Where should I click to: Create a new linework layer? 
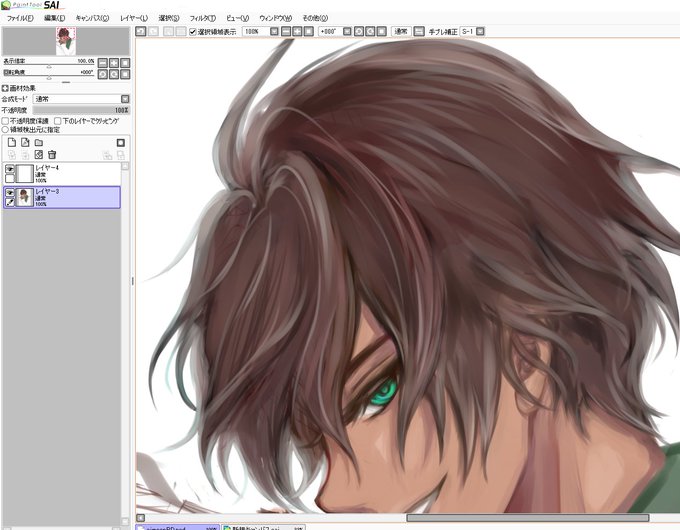(x=25, y=142)
